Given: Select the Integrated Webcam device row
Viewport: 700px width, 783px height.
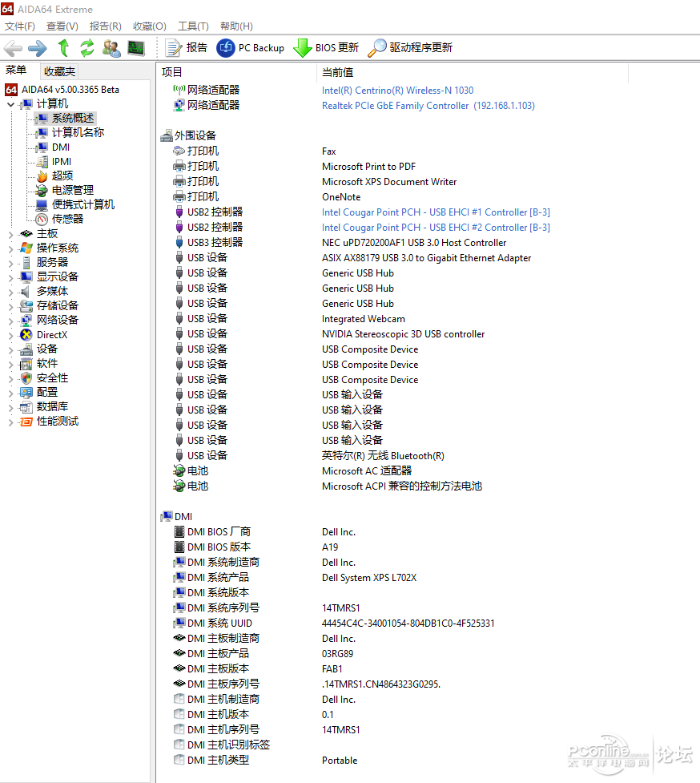Looking at the screenshot, I should tap(364, 319).
